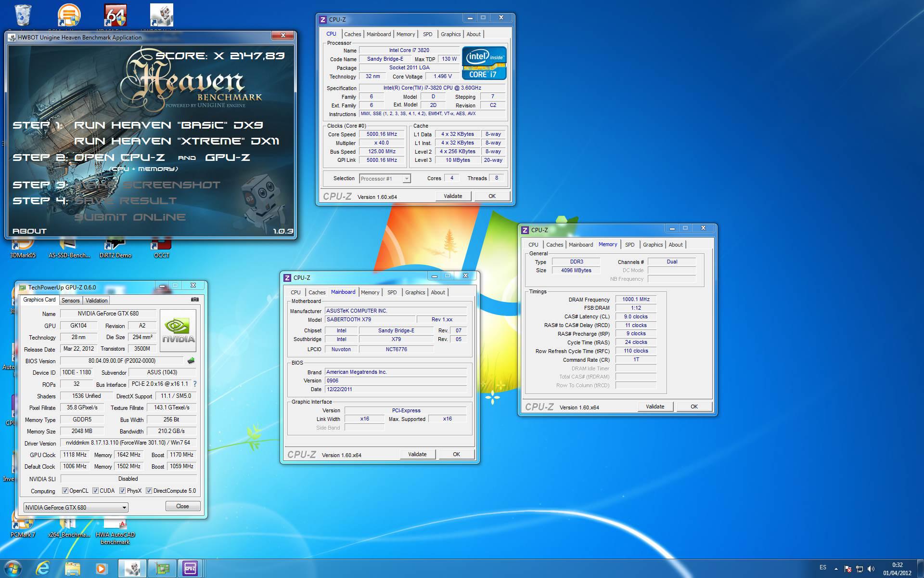Click the GPU-Z save BIOS chip icon
This screenshot has width=924, height=578.
click(x=191, y=360)
